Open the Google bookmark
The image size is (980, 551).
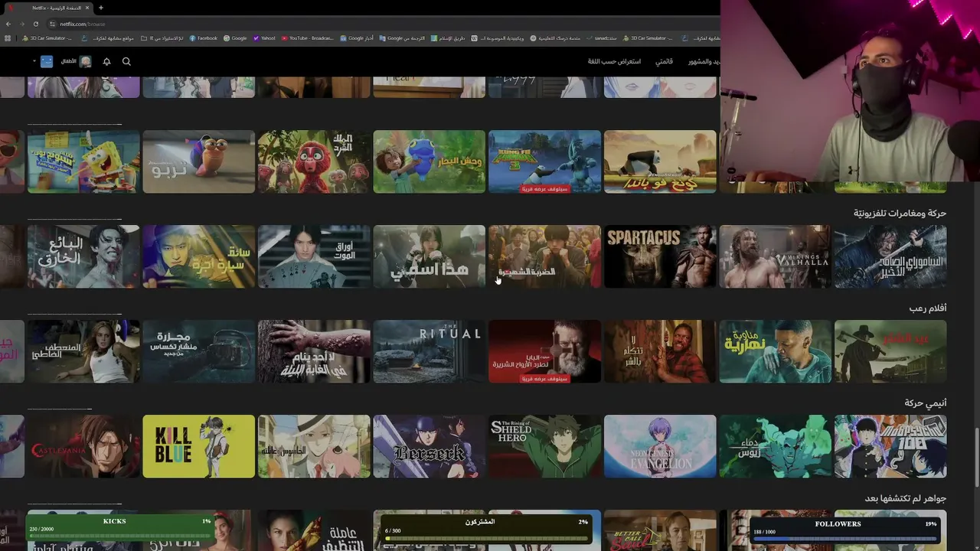(x=235, y=38)
